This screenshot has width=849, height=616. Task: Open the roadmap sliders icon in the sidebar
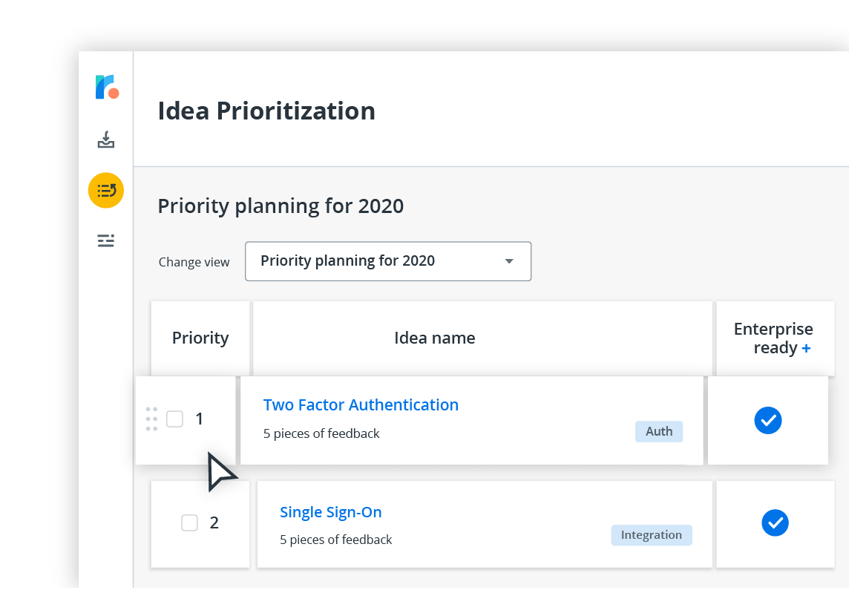point(106,240)
